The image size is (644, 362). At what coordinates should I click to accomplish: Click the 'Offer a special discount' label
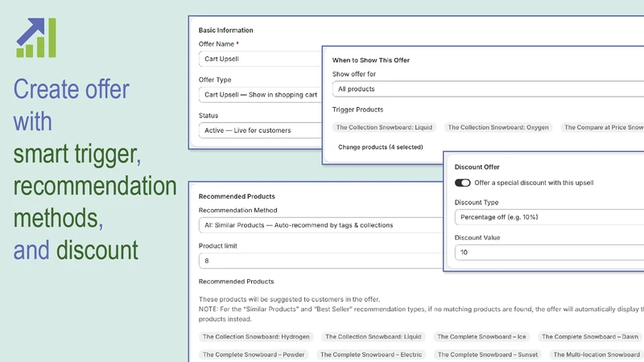click(x=534, y=183)
